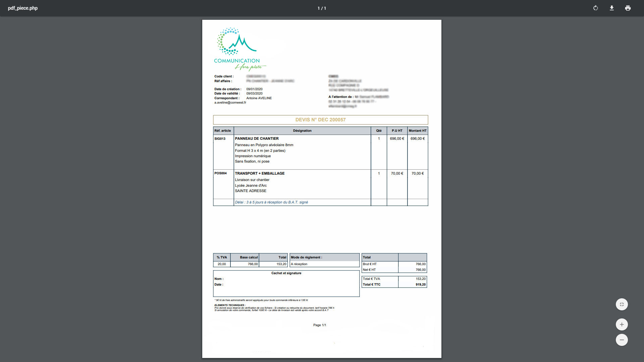Click the TRANSPORT + EMBALLAGE line item

pyautogui.click(x=260, y=173)
